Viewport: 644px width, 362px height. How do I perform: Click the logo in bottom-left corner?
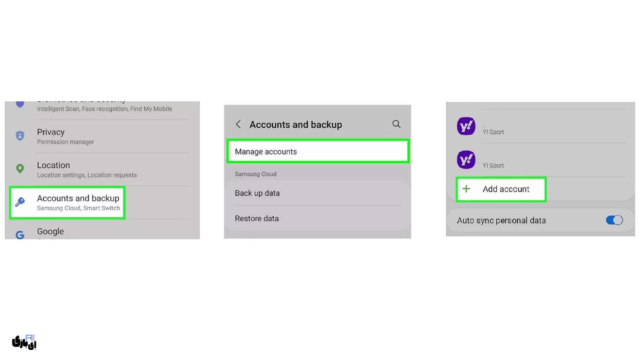tap(24, 342)
